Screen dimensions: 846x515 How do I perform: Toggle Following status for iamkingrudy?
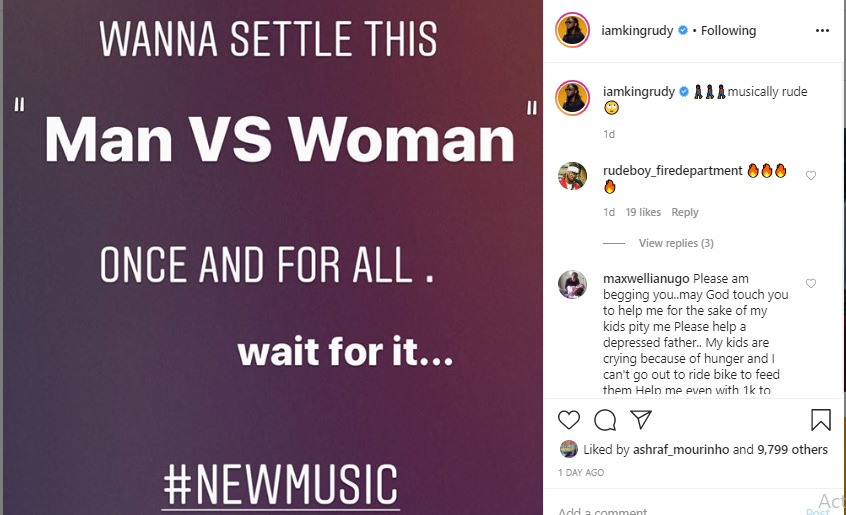[x=728, y=31]
